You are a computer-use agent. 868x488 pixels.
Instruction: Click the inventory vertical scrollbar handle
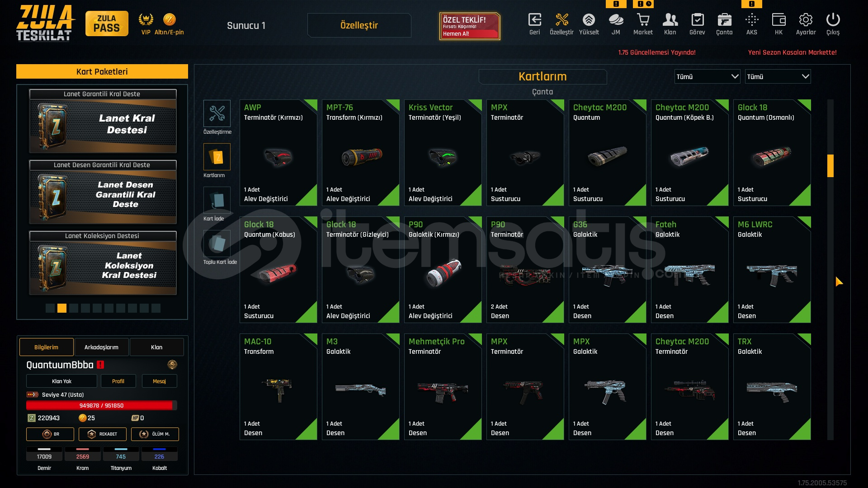click(830, 166)
